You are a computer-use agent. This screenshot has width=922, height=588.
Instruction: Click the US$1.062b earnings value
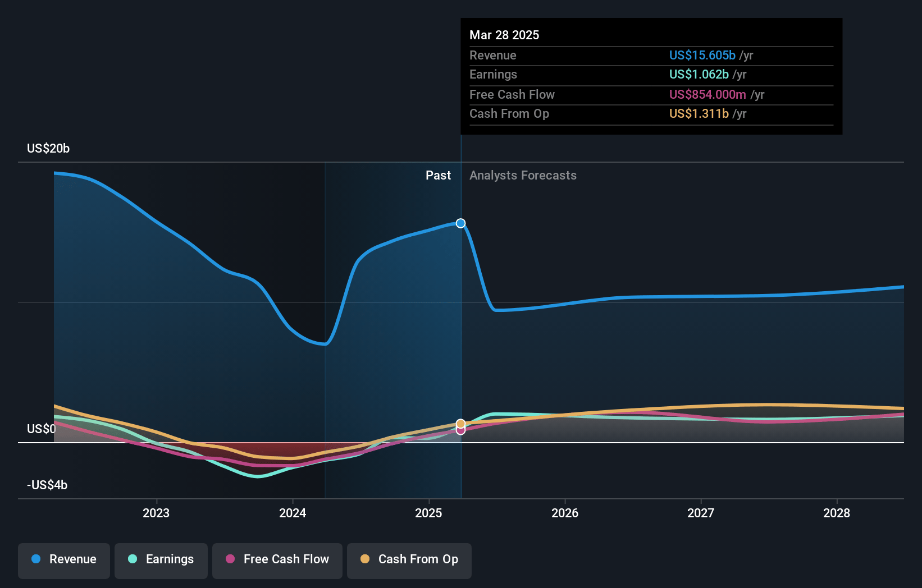pyautogui.click(x=699, y=74)
